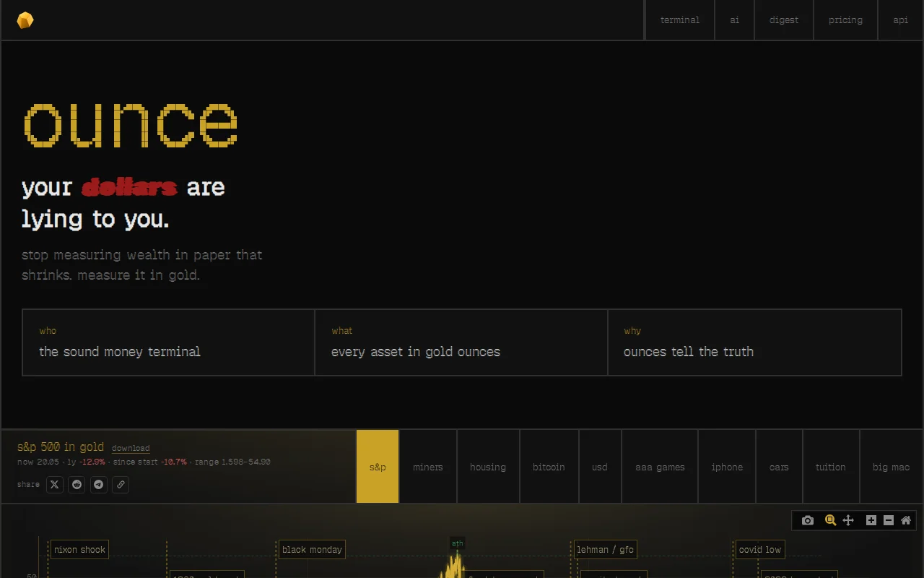924x578 pixels.
Task: Click the 'who' sound money terminal card
Action: coord(169,342)
